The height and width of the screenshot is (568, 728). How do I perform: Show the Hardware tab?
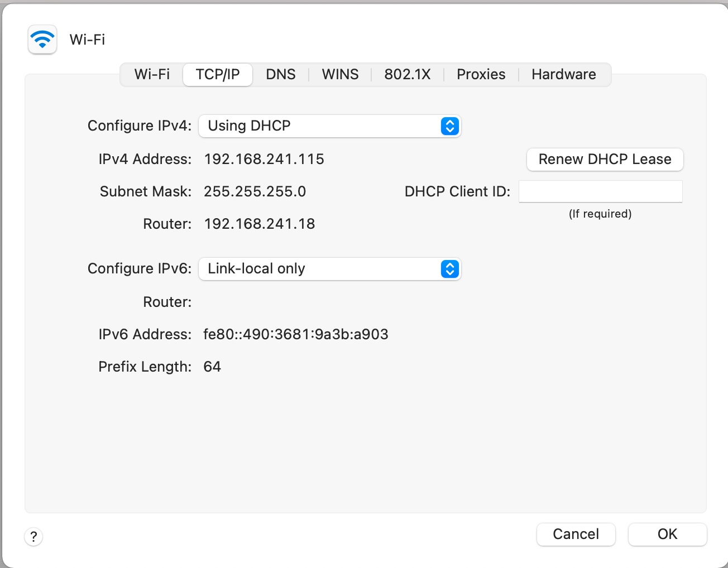point(563,75)
